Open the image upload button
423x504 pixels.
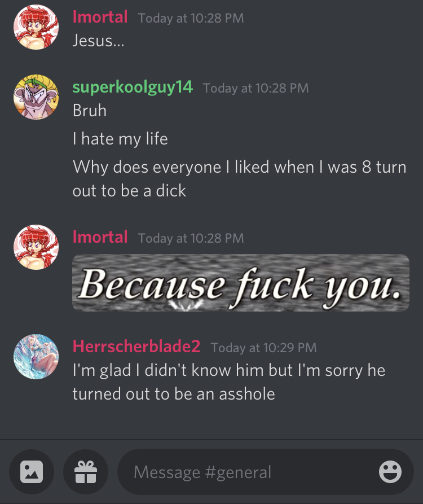tap(32, 471)
